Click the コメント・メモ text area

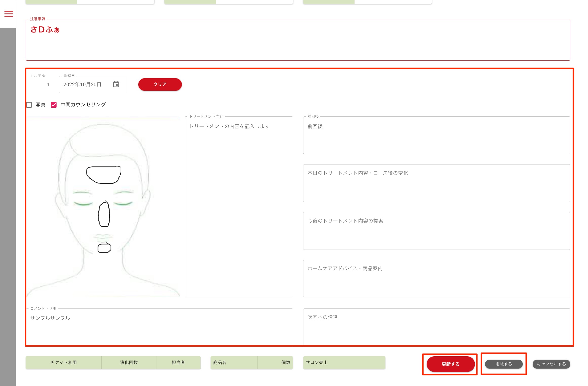[159, 327]
